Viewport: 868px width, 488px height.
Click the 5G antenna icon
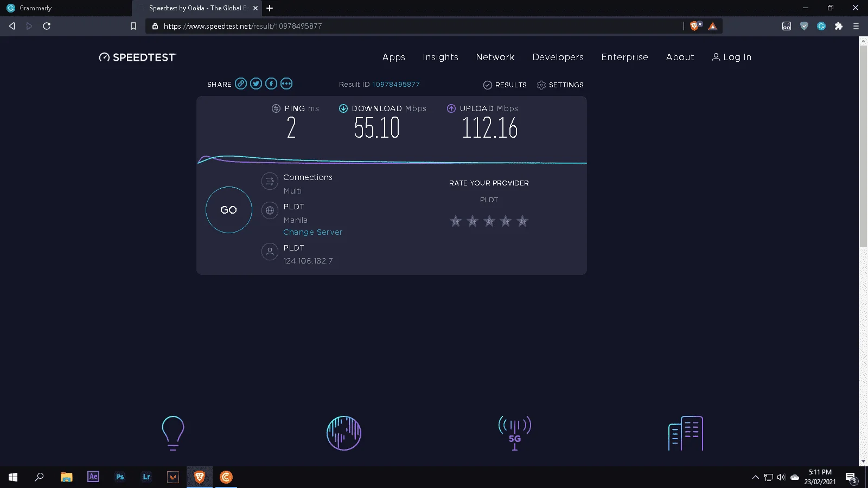coord(515,433)
